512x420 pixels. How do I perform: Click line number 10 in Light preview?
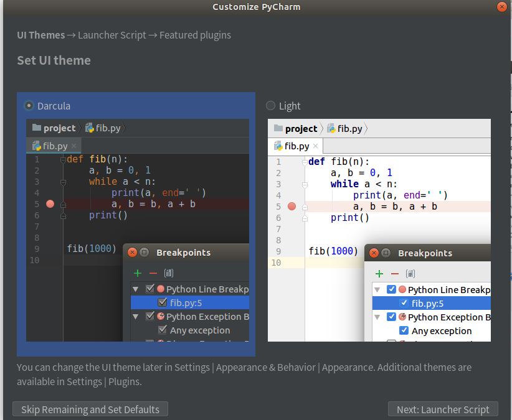[x=276, y=263]
